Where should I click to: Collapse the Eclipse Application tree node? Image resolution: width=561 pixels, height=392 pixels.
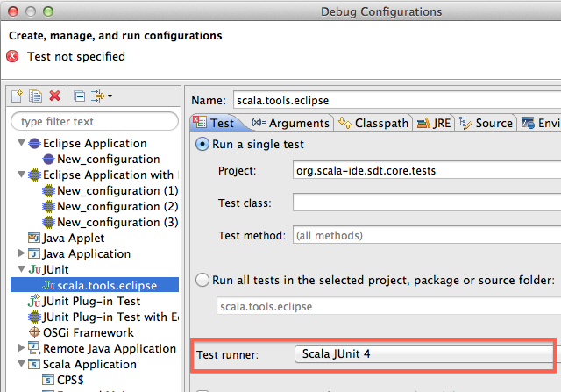(21, 144)
